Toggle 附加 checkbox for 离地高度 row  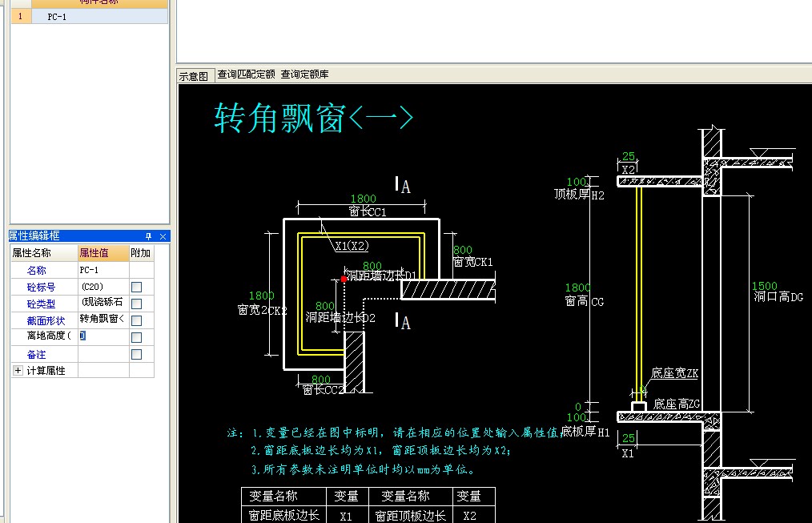pos(137,337)
